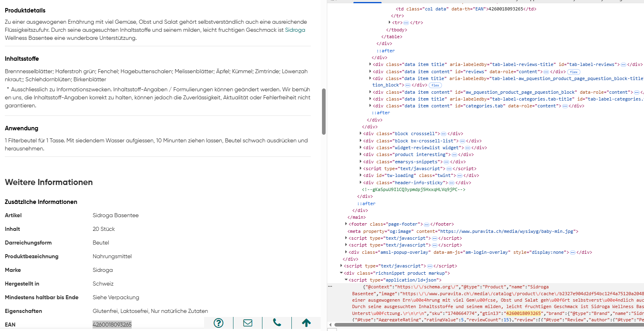
Task: Click the 'Weitere Informationen' heading
Action: click(x=49, y=182)
